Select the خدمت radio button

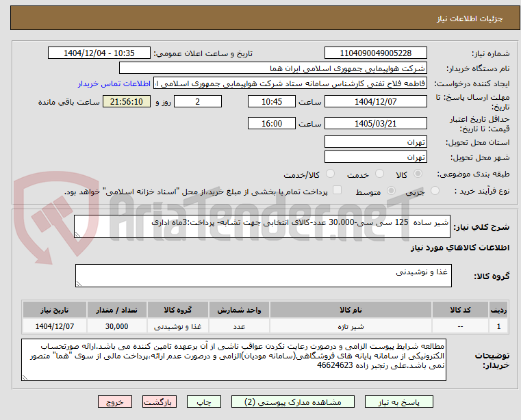point(379,173)
